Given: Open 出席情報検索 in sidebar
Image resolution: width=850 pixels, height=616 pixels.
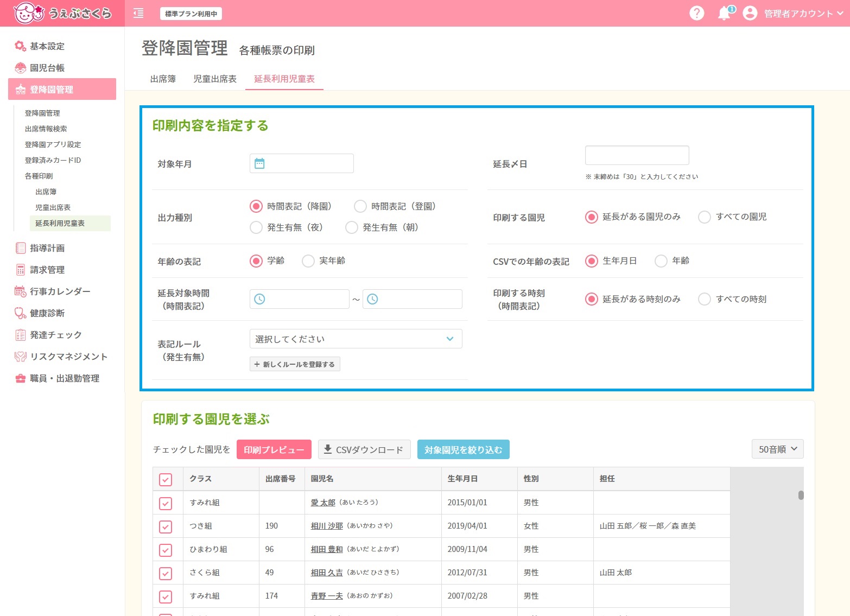Looking at the screenshot, I should tap(46, 129).
